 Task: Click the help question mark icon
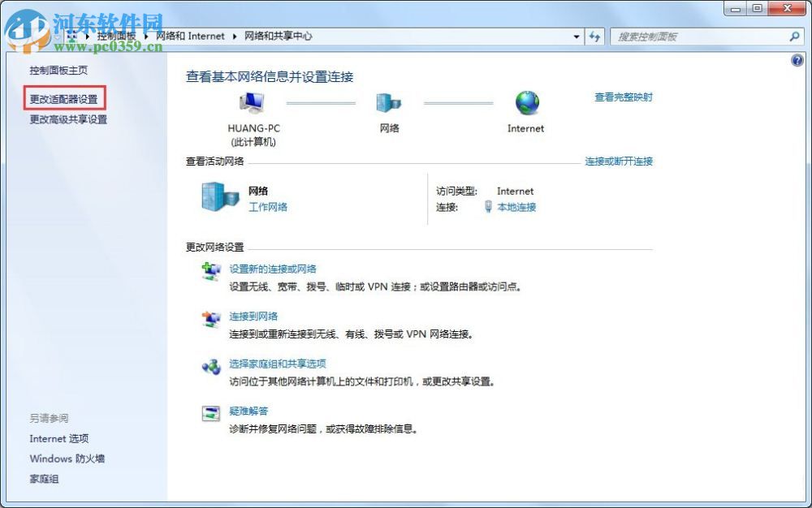point(798,60)
